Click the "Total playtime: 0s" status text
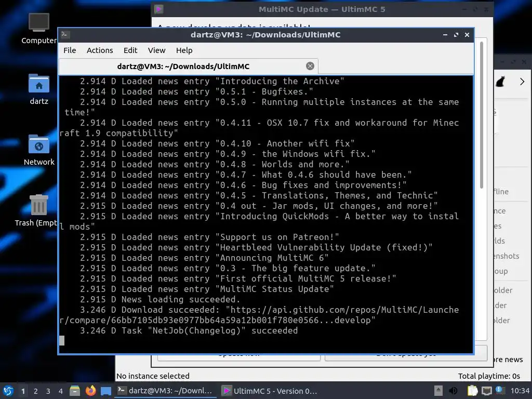 (489, 376)
